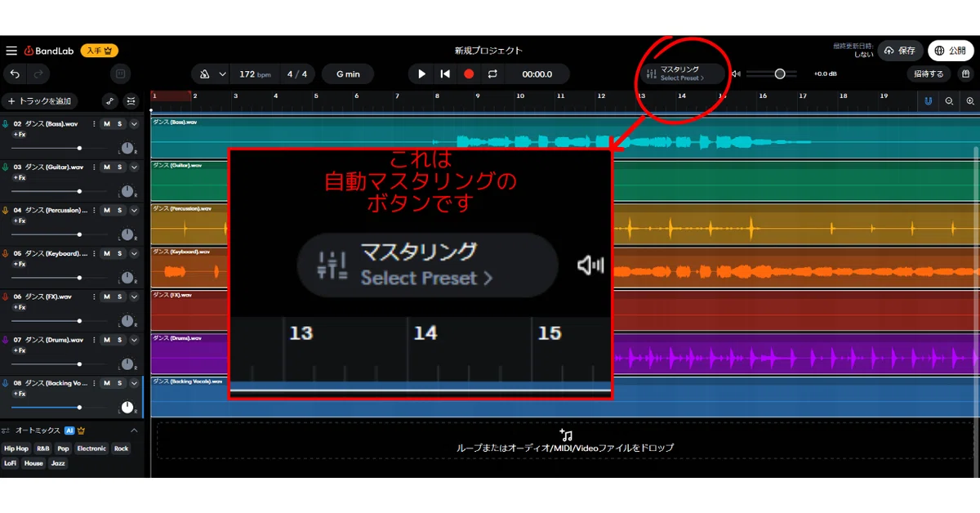Select the LoFi automix genre
Image resolution: width=980 pixels, height=513 pixels.
(10, 463)
